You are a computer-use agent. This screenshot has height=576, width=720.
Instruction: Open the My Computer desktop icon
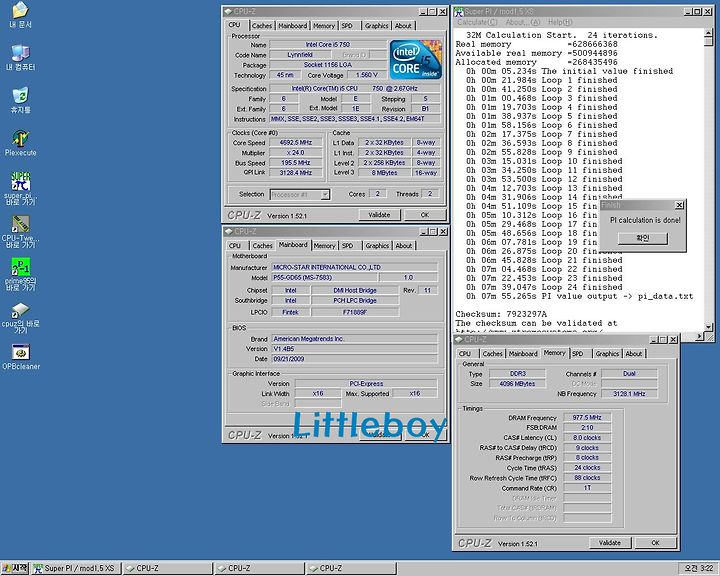(x=20, y=57)
